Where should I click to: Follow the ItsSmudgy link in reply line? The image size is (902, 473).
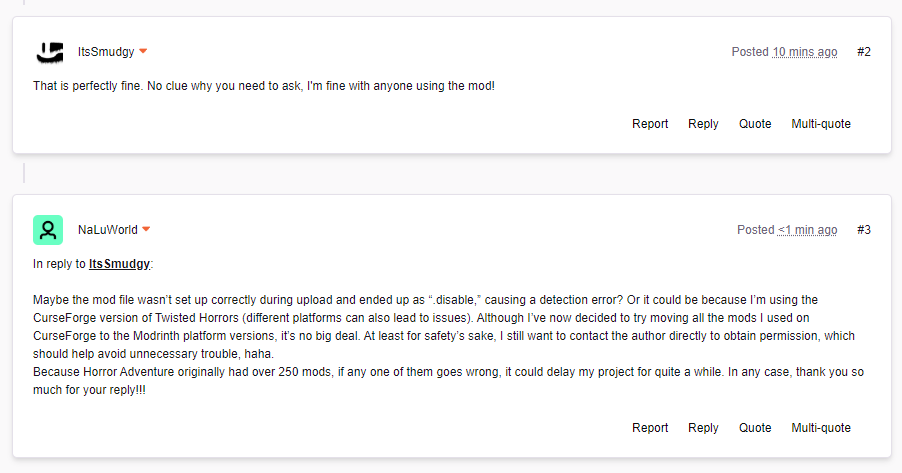(119, 264)
